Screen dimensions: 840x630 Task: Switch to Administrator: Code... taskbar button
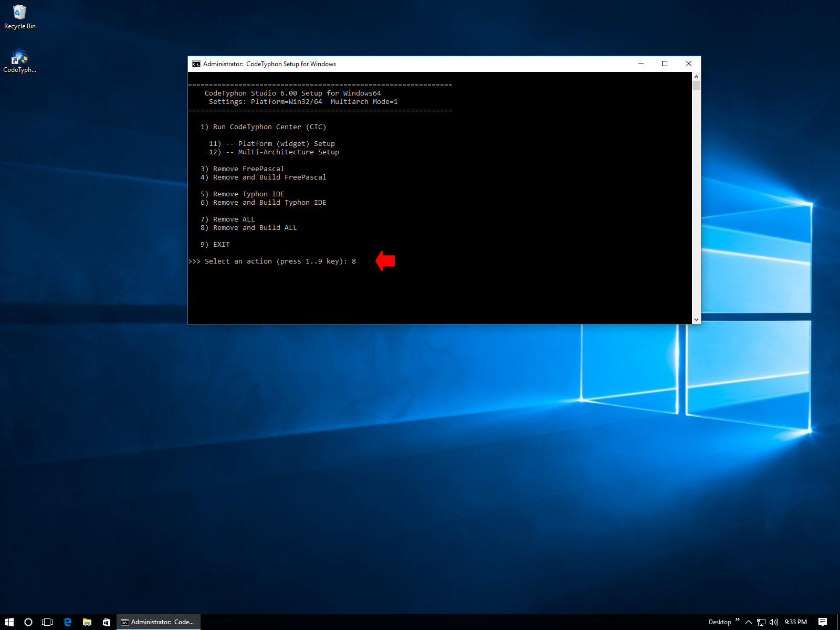158,622
